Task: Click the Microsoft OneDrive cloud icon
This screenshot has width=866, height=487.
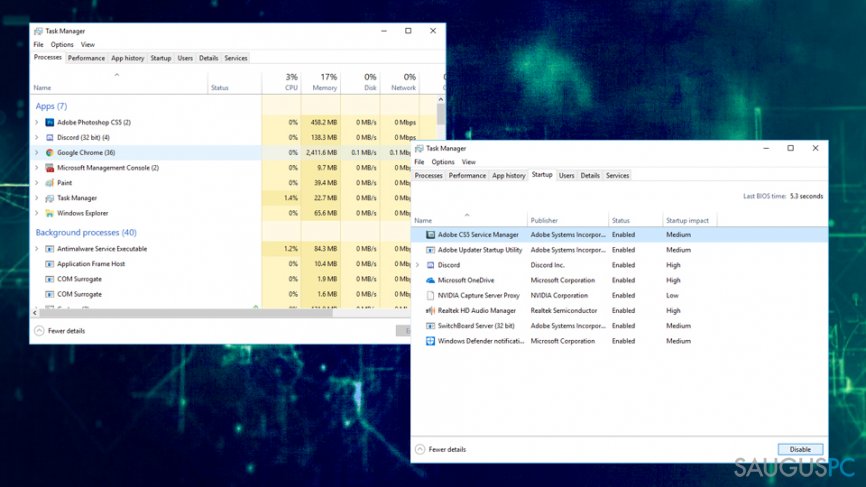Action: (430, 280)
